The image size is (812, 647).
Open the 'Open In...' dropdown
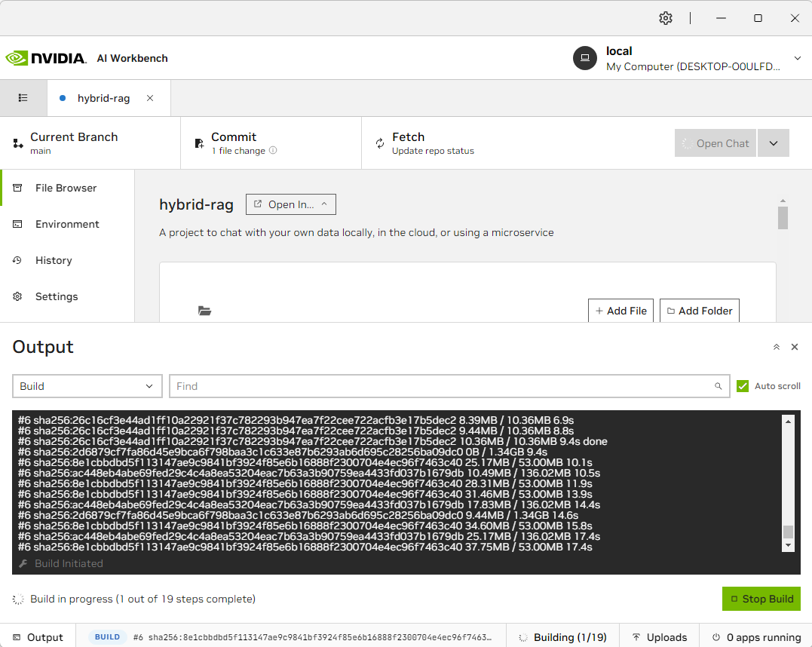coord(291,204)
